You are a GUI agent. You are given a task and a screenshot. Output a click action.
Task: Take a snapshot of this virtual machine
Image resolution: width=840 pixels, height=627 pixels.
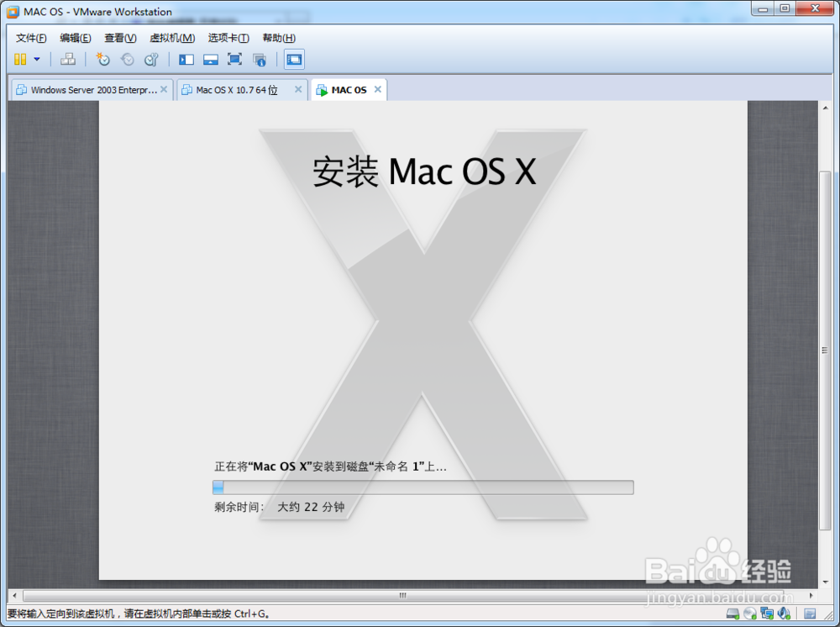[102, 59]
